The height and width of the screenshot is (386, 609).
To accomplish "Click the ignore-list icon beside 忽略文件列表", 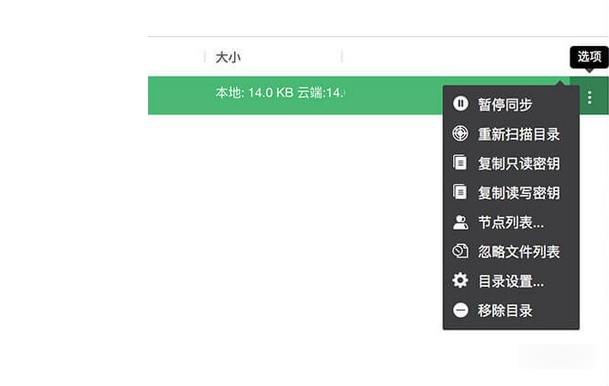I will coord(460,251).
